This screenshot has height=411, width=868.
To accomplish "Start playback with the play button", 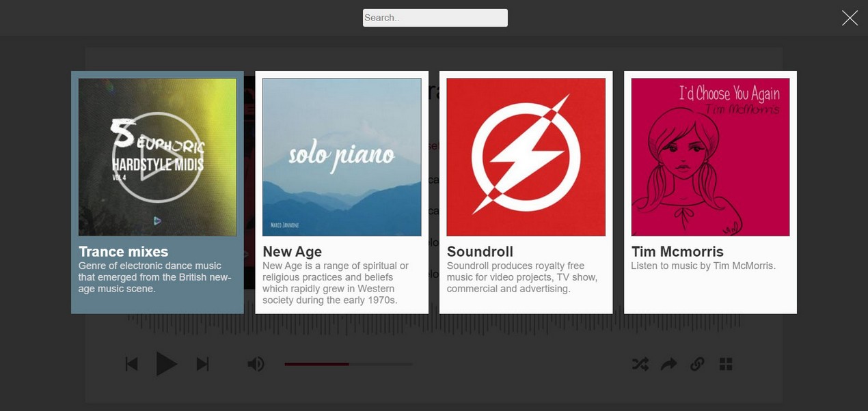I will [x=166, y=364].
